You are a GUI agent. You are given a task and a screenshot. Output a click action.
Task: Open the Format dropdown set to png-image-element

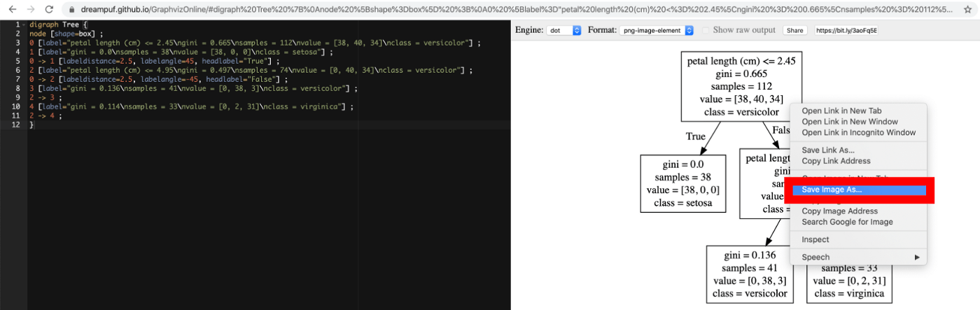click(x=656, y=31)
